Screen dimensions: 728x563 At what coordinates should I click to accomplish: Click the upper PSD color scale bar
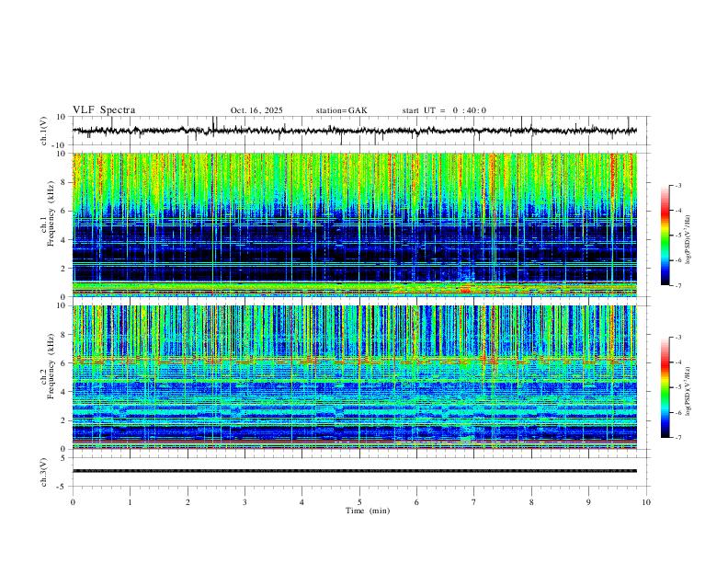pyautogui.click(x=665, y=236)
